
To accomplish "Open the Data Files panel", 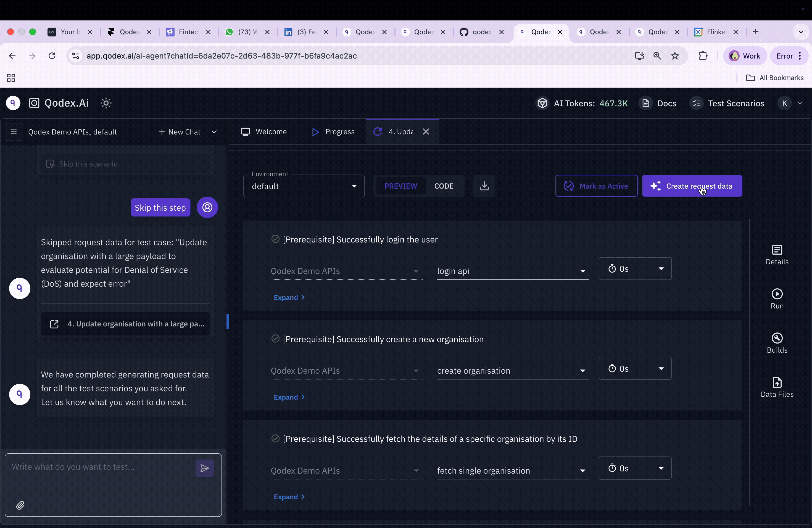I will click(x=777, y=387).
